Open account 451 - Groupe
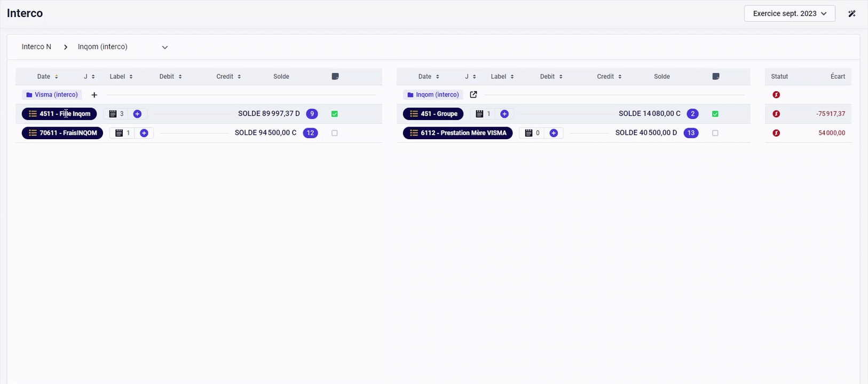 [x=433, y=114]
